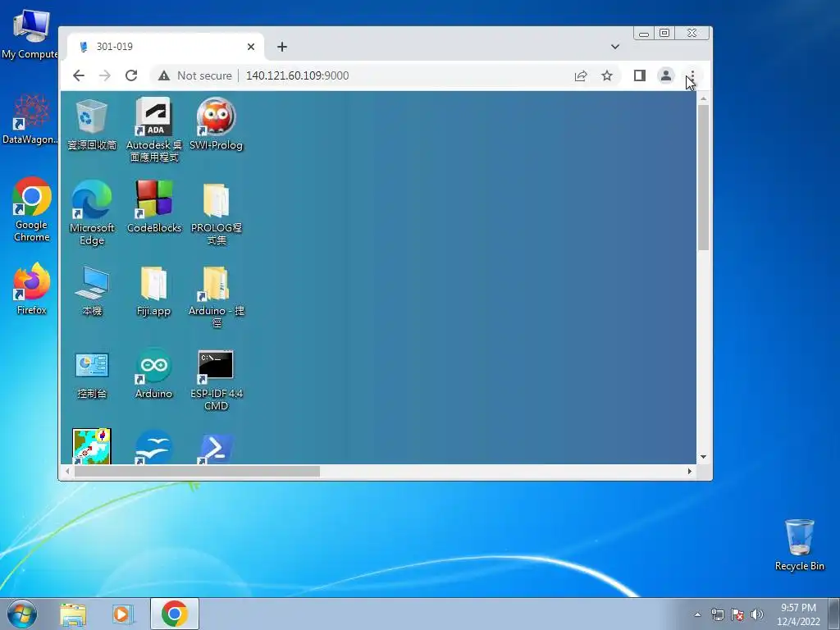Close the 301-019 tab
The width and height of the screenshot is (840, 630).
click(251, 47)
